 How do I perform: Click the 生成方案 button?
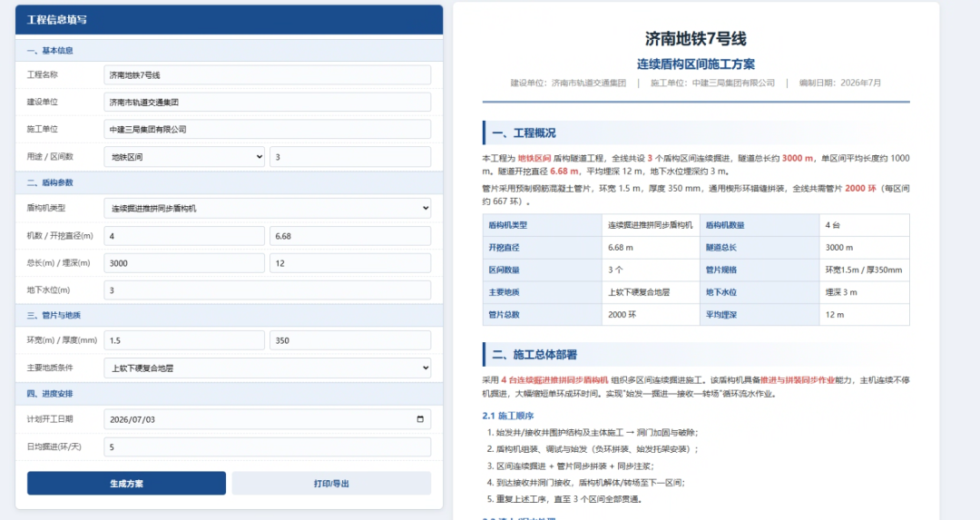click(x=126, y=483)
